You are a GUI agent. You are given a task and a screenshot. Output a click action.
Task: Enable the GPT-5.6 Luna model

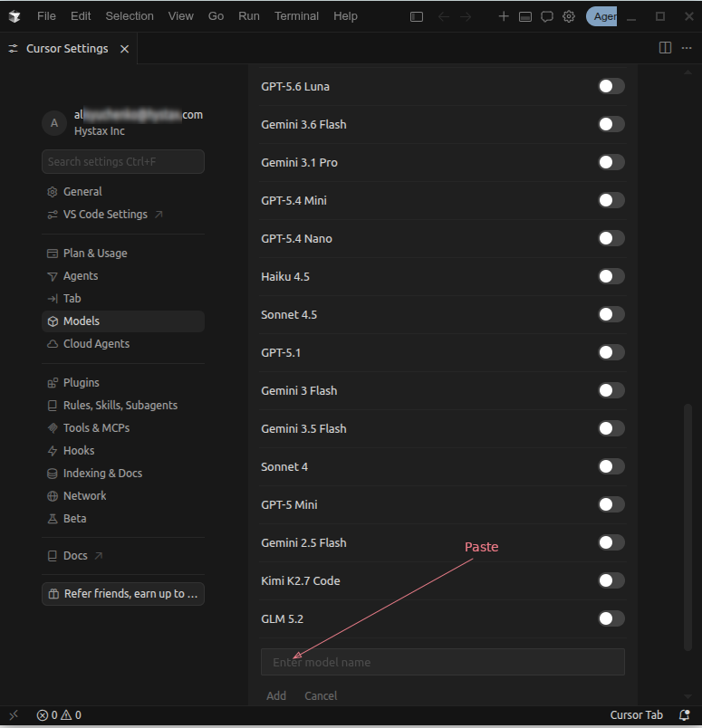click(x=611, y=86)
